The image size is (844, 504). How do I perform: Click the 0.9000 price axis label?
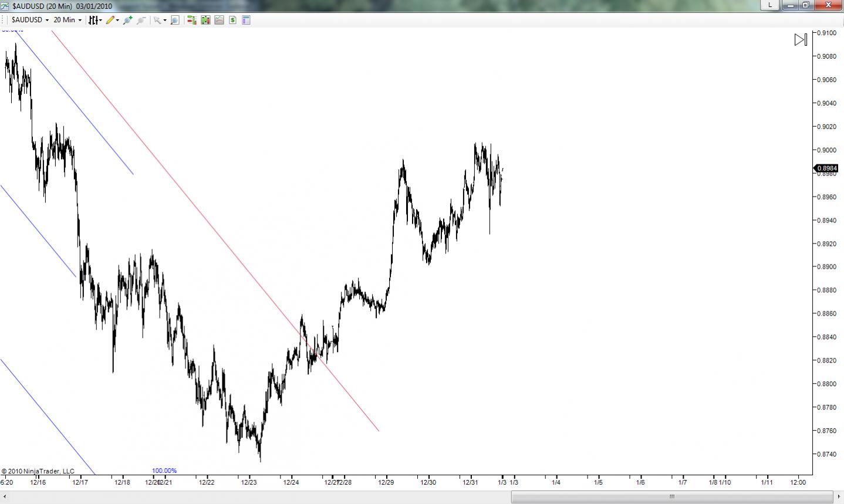pos(826,150)
